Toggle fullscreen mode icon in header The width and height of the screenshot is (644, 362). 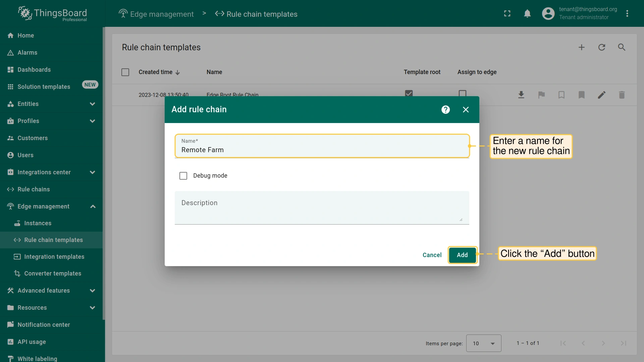[x=507, y=13]
